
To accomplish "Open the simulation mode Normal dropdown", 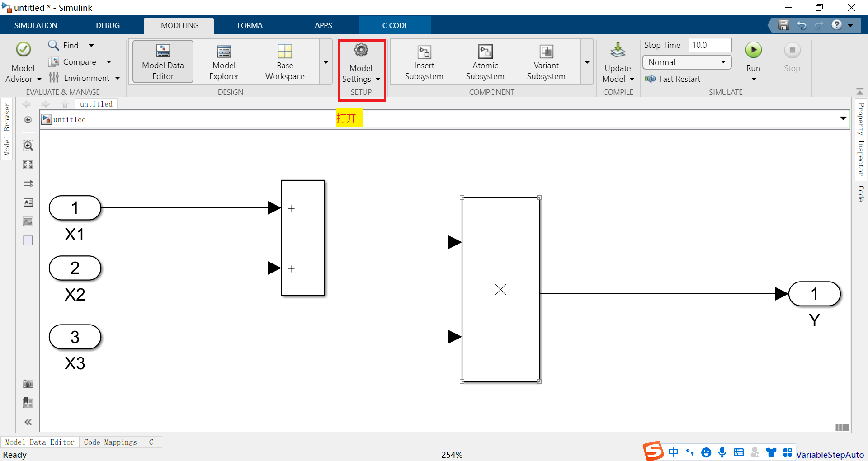I will (x=687, y=62).
